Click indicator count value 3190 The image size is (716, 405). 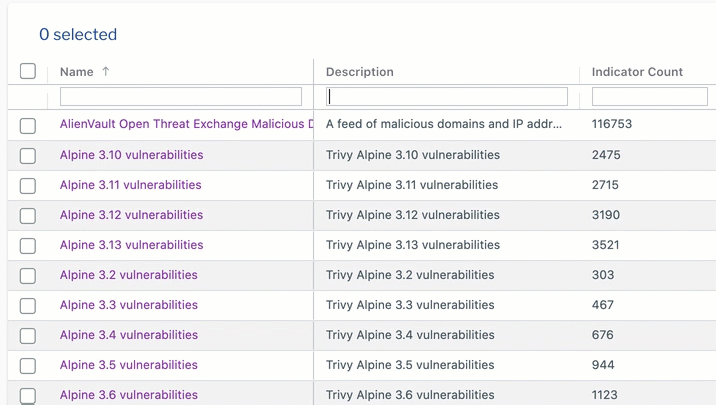pos(606,215)
